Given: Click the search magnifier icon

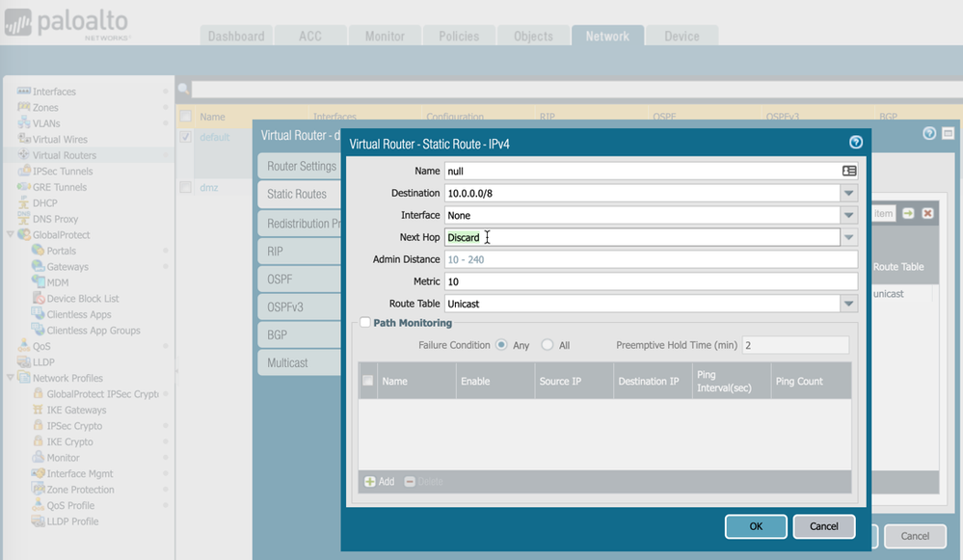Looking at the screenshot, I should 183,89.
